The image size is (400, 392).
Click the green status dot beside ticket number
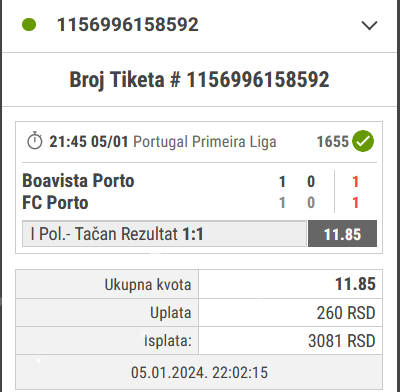pos(29,25)
